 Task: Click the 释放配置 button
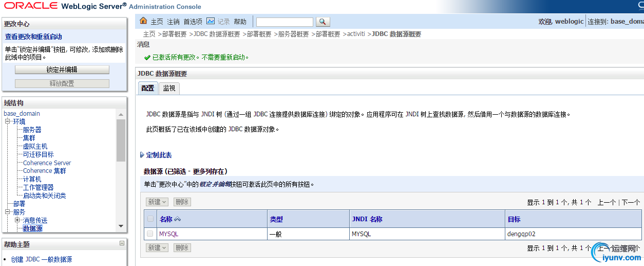pyautogui.click(x=62, y=83)
